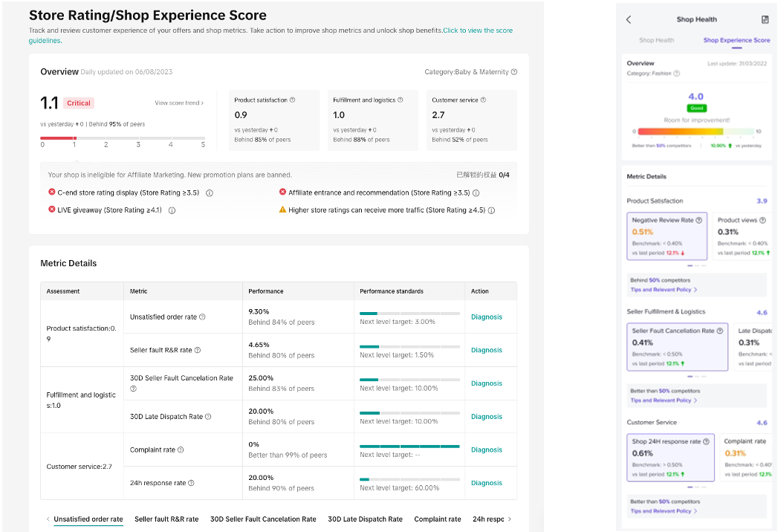
Task: Click info icon after LIVE giveaway requirement
Action: tap(172, 211)
